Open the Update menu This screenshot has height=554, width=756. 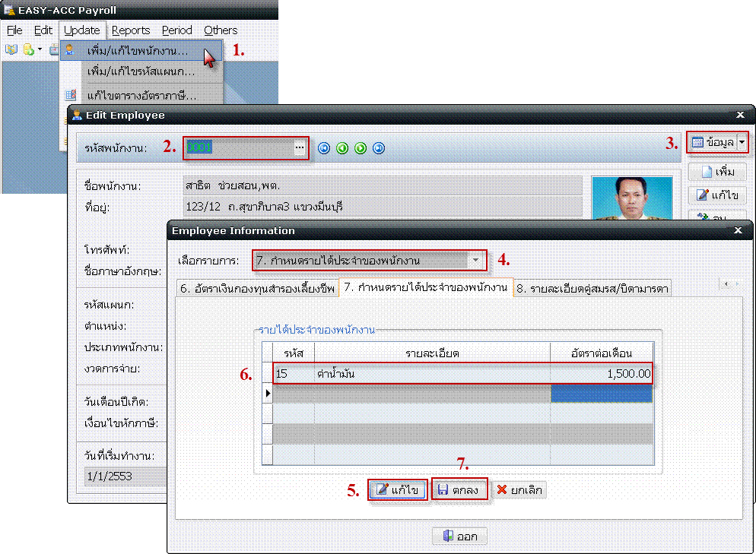[81, 30]
